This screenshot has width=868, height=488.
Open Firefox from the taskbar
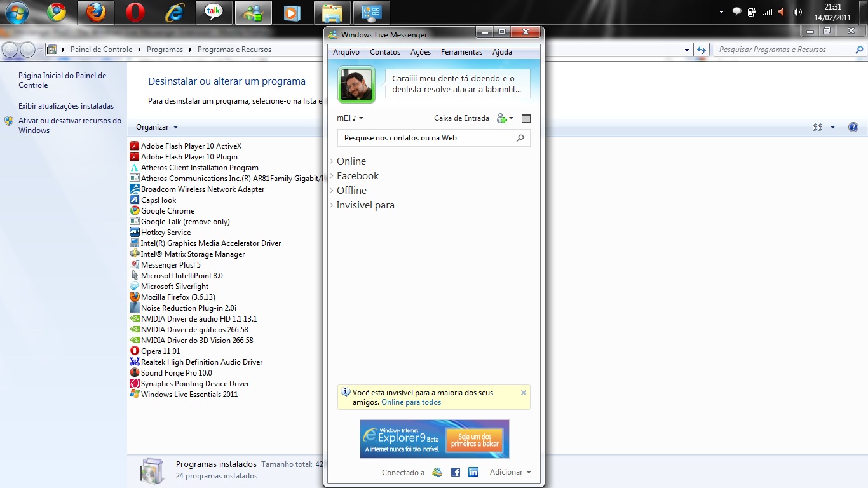point(96,12)
